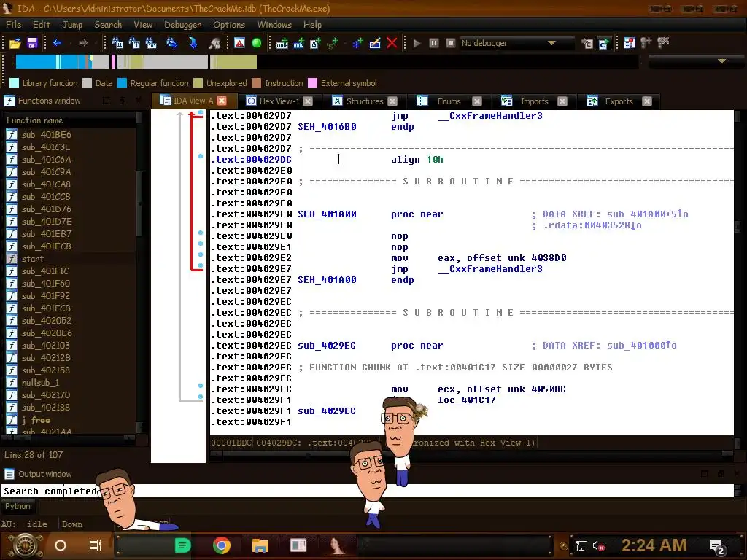Screen dimensions: 747x560
Task: Click the Python console label button
Action: (18, 506)
